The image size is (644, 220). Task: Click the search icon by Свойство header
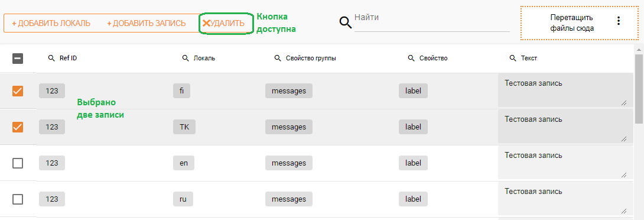coord(411,59)
